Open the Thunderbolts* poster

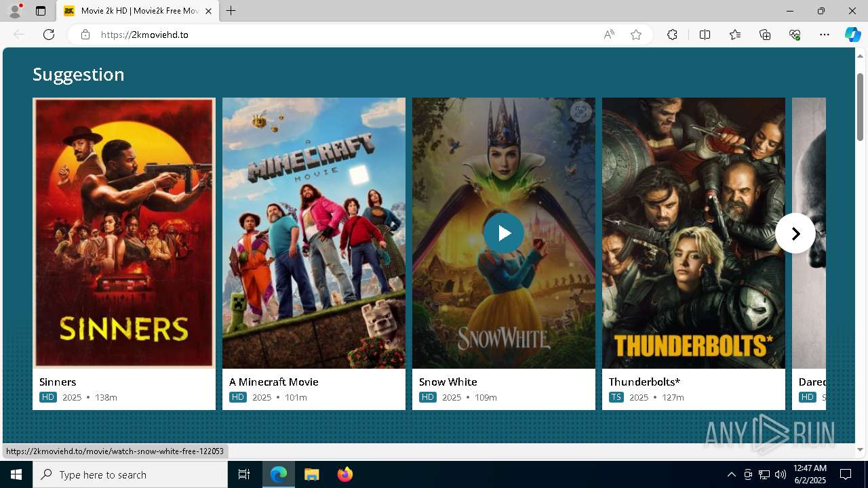click(x=694, y=233)
